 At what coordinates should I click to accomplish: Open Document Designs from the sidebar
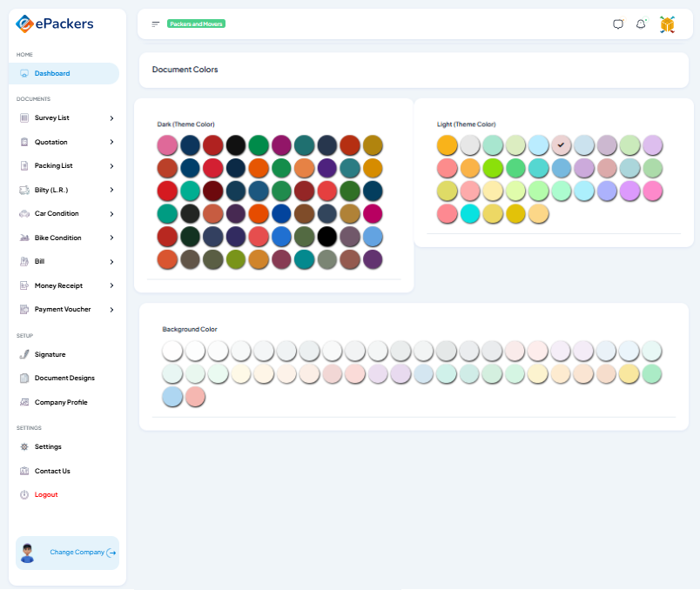point(64,378)
